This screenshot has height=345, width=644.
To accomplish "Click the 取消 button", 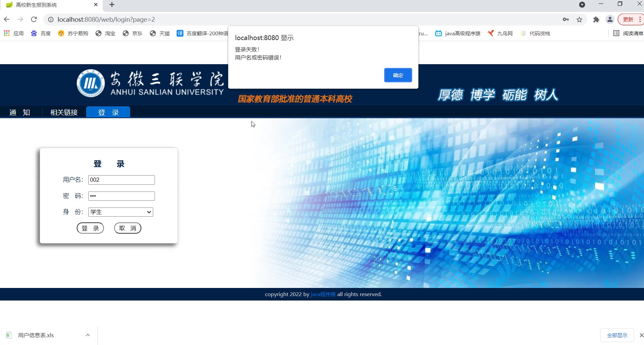I will coord(128,228).
